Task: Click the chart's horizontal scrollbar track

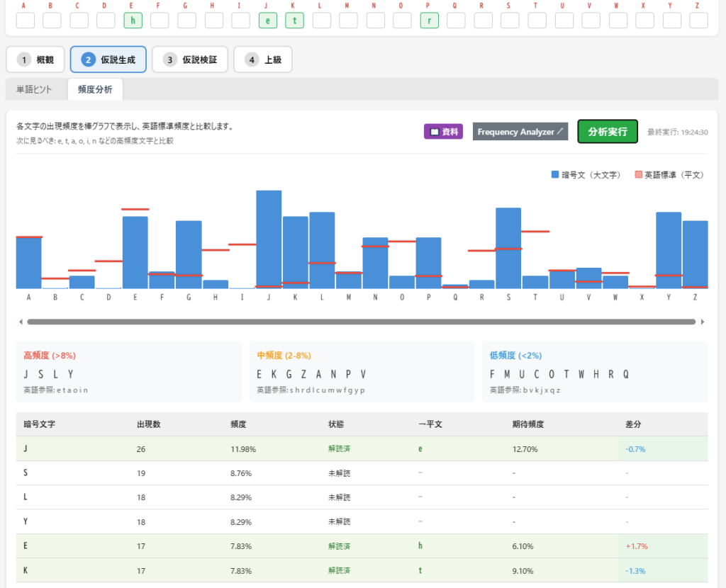Action: pyautogui.click(x=361, y=322)
